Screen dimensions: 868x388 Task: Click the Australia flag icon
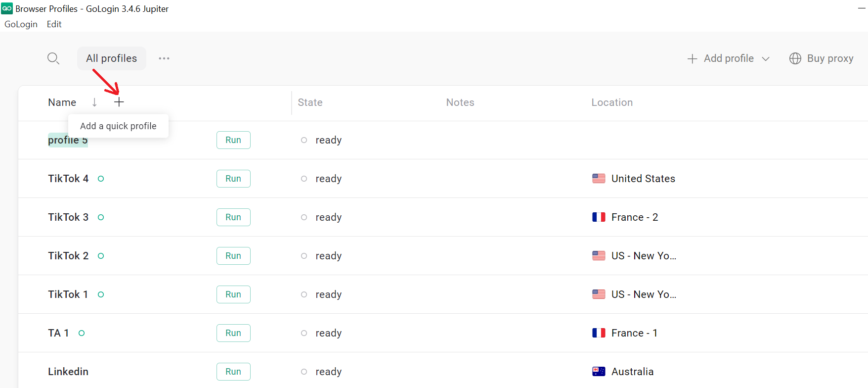coord(599,372)
